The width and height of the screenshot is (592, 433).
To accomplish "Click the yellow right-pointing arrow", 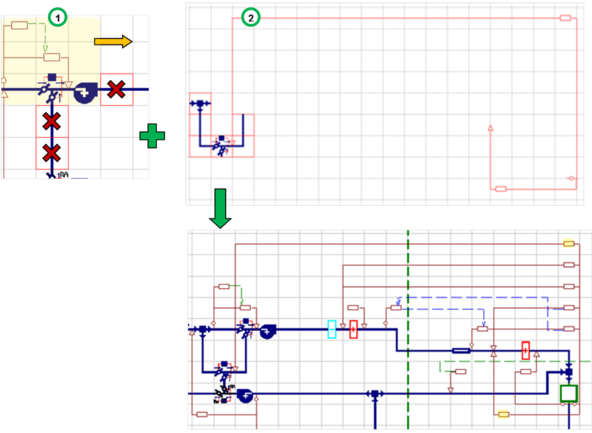I will [x=113, y=41].
